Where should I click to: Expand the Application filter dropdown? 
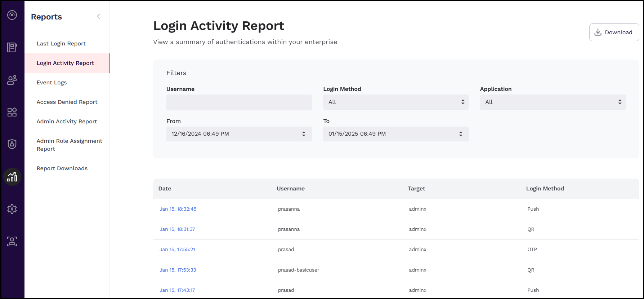point(553,102)
